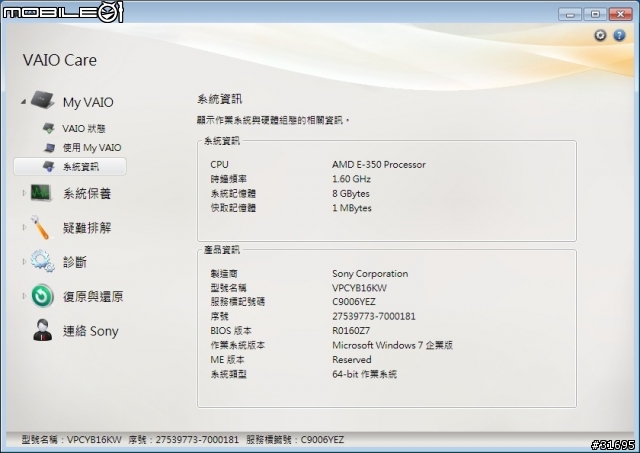The height and width of the screenshot is (453, 640).
Task: Click status bar 服務標籤號 C9006YEZ entry
Action: pyautogui.click(x=295, y=440)
